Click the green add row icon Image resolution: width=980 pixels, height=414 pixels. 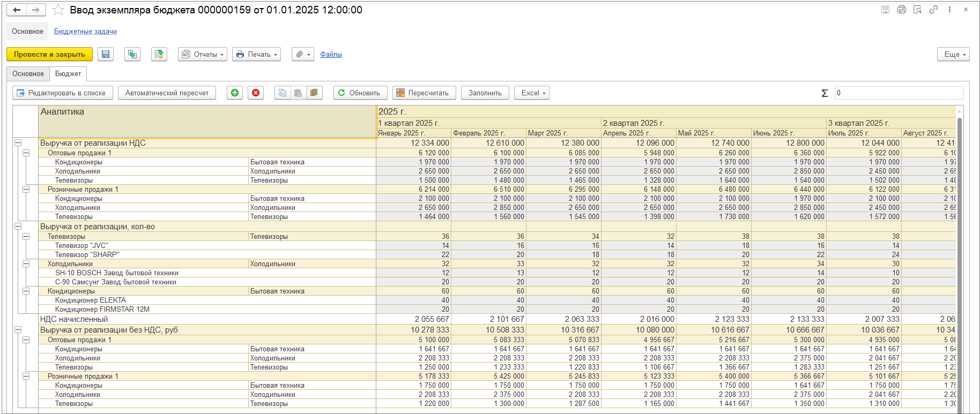(235, 93)
